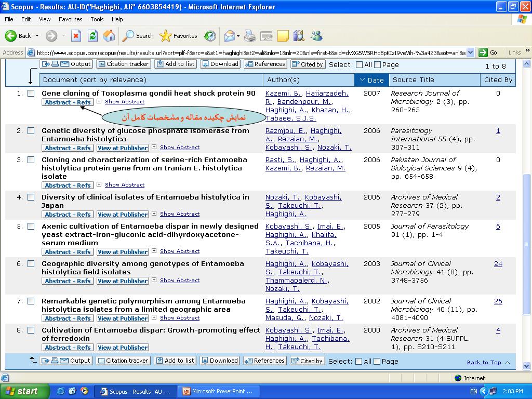Image resolution: width=532 pixels, height=399 pixels.
Task: Open the Search toolbar button
Action: tap(138, 36)
